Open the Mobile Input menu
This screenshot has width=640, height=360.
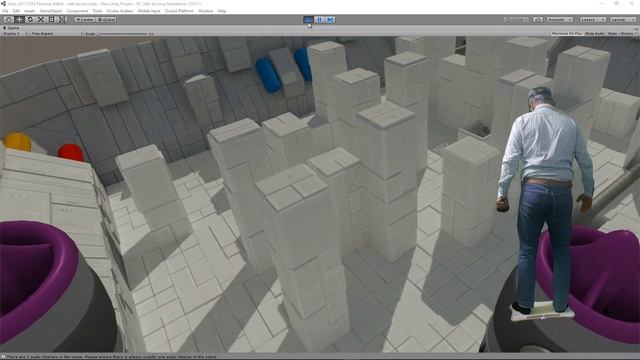tap(149, 11)
